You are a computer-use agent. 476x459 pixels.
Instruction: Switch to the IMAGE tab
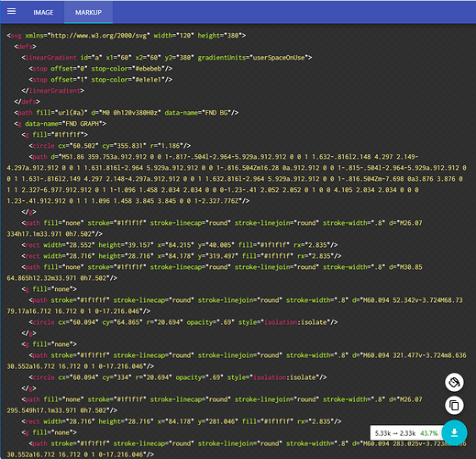(x=43, y=13)
